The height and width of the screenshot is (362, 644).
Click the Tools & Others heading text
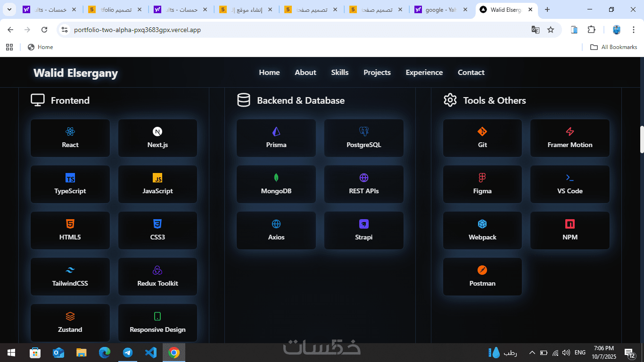tap(495, 100)
